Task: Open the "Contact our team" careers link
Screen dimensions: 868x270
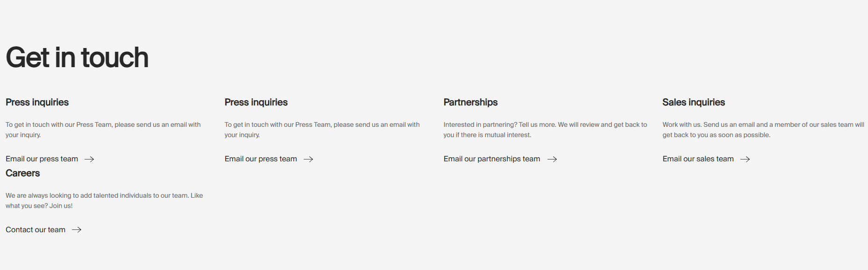Action: coord(36,229)
